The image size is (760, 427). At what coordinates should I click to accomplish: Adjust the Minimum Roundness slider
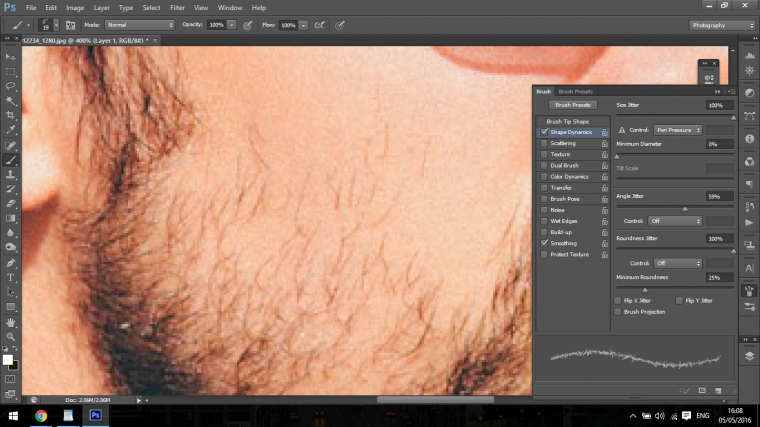[645, 289]
